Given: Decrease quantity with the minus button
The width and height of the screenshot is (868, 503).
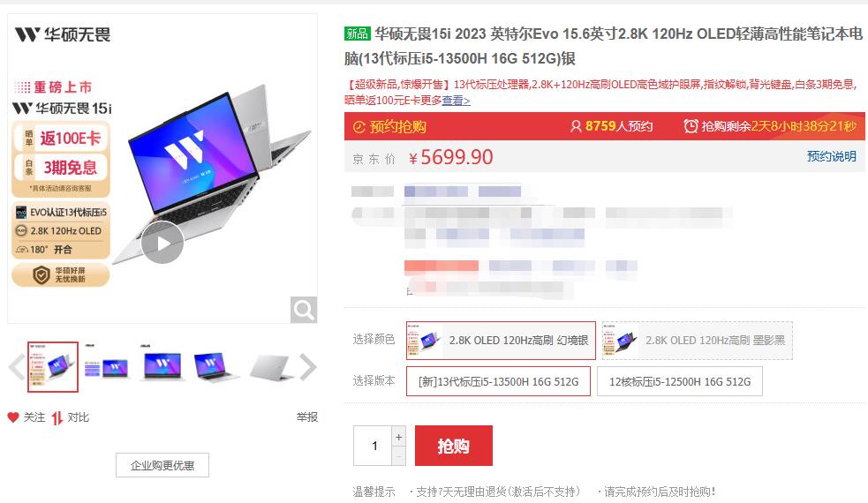Looking at the screenshot, I should (398, 456).
